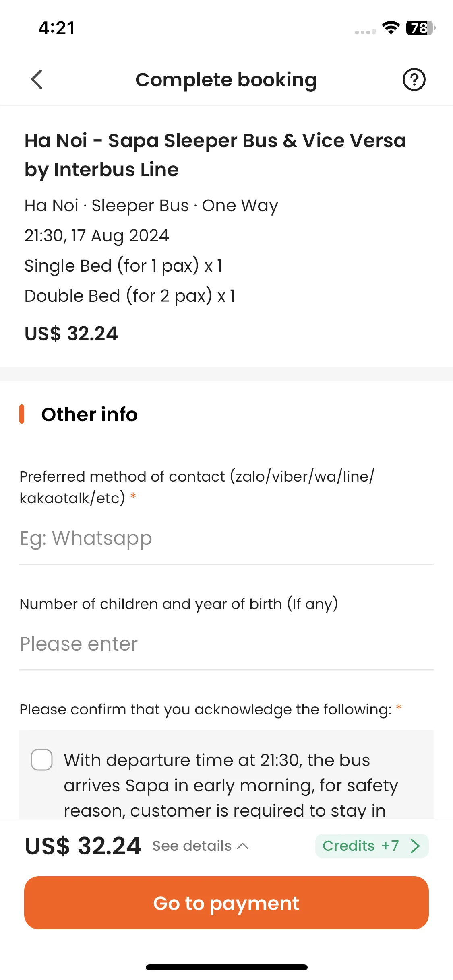Tap the Wi-Fi status icon

(390, 28)
